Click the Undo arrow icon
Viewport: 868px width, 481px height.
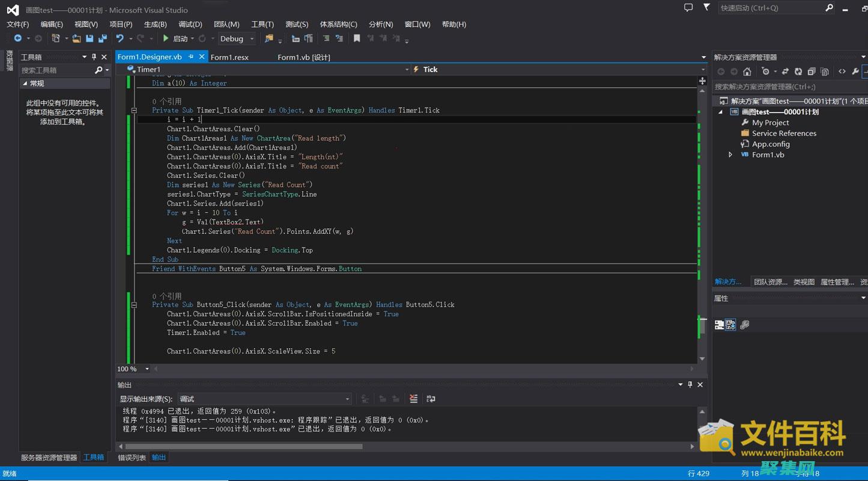pyautogui.click(x=120, y=38)
